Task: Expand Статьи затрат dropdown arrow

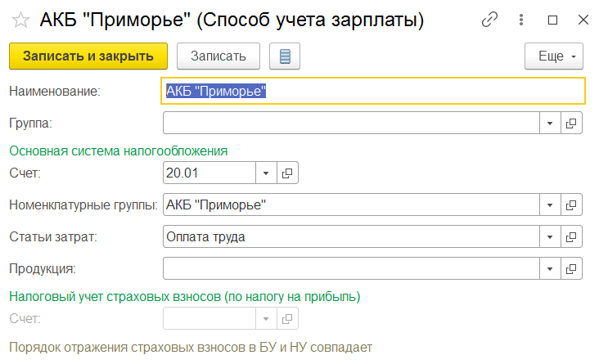Action: click(x=550, y=237)
